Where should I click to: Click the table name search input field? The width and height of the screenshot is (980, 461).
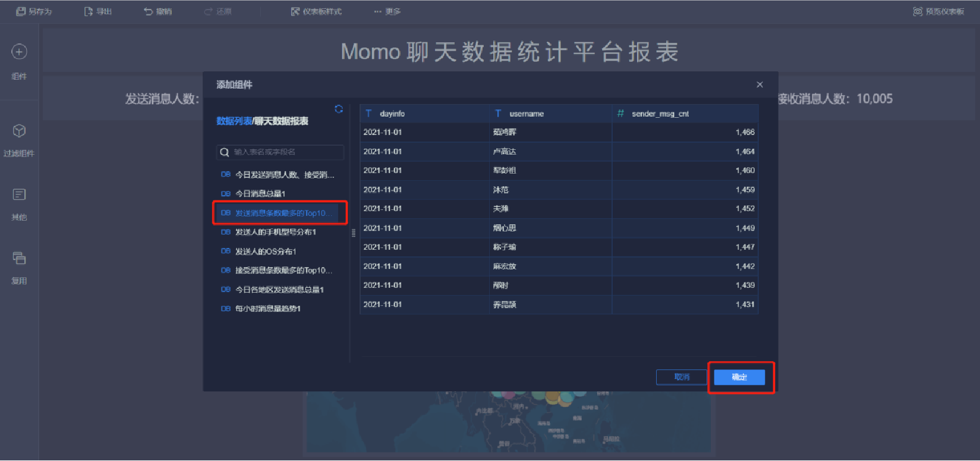tap(280, 152)
